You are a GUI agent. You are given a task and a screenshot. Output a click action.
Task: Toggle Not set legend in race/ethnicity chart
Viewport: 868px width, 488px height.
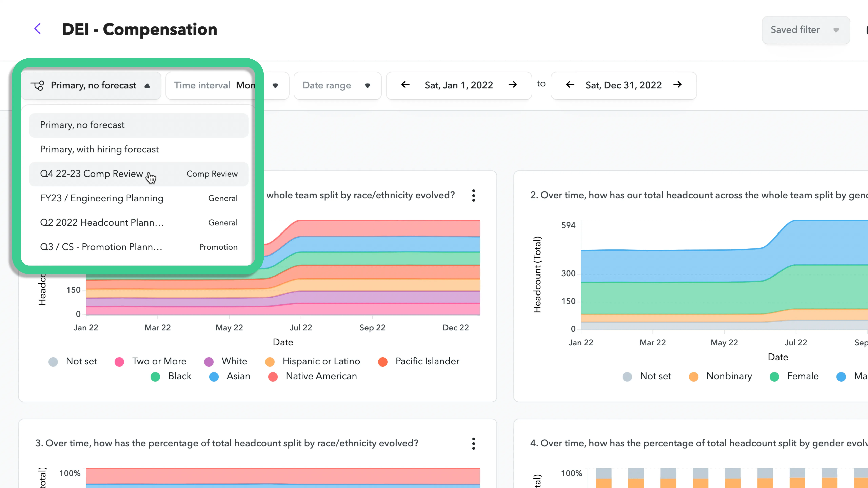(53, 362)
